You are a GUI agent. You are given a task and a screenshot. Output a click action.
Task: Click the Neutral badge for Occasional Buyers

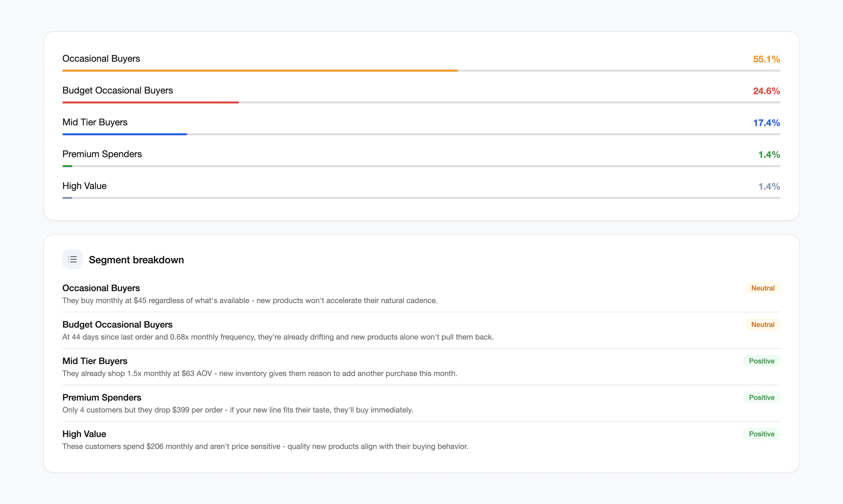tap(763, 288)
